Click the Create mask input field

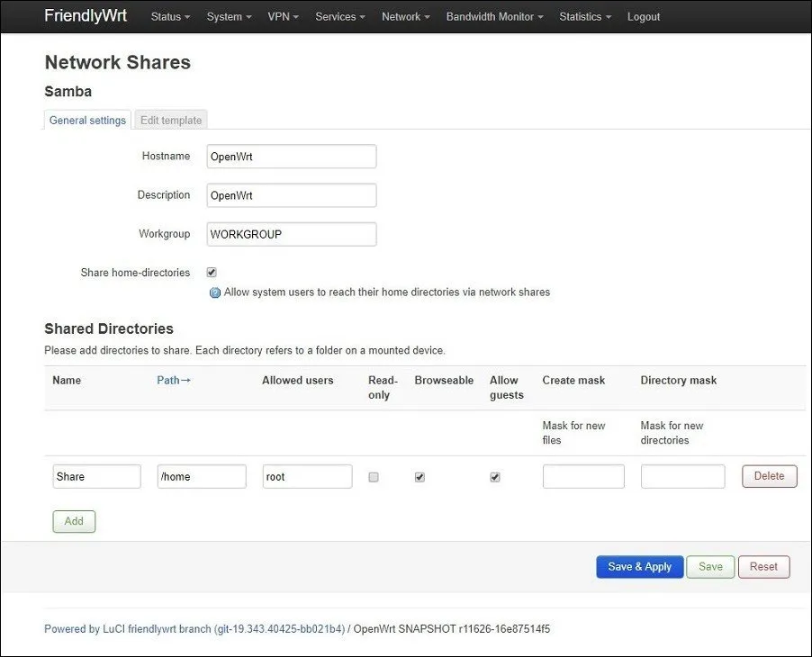pos(582,476)
